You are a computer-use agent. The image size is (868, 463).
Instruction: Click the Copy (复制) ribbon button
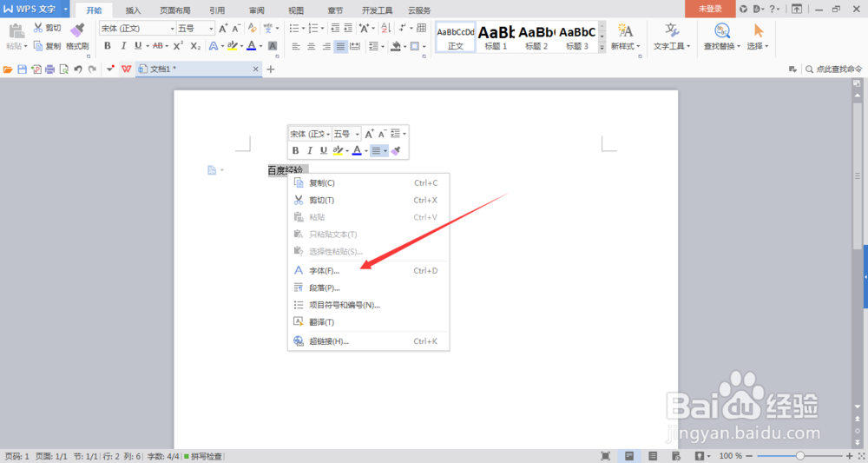47,46
